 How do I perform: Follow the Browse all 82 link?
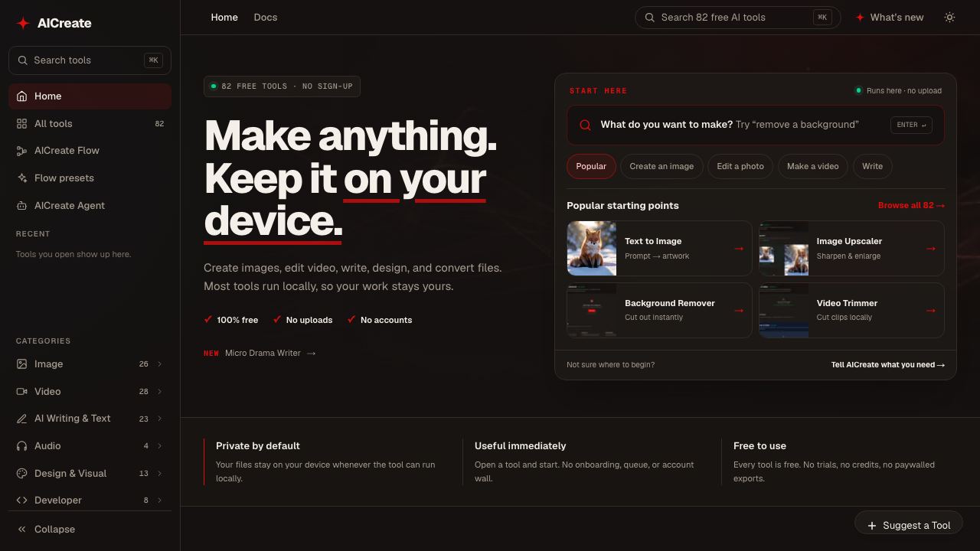click(911, 206)
